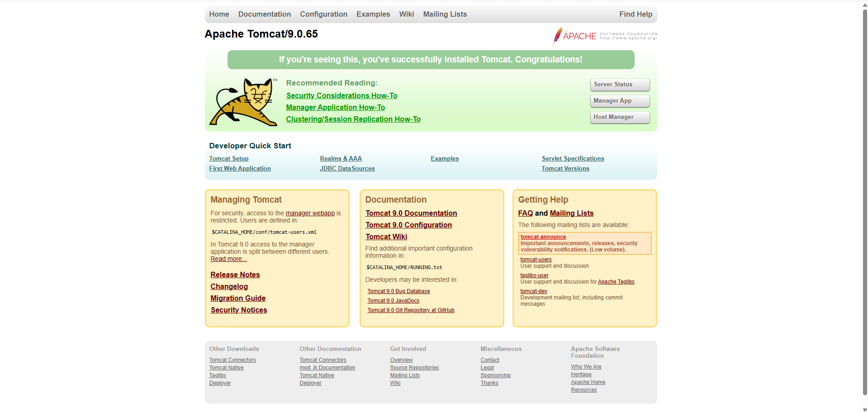Click the Tomcat cat logo

243,102
